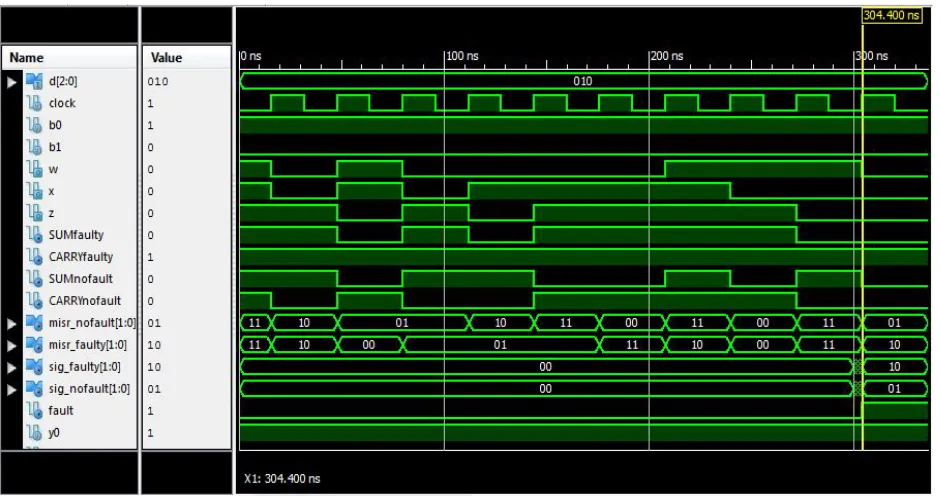Click the w signal icon
The width and height of the screenshot is (940, 496).
(34, 169)
